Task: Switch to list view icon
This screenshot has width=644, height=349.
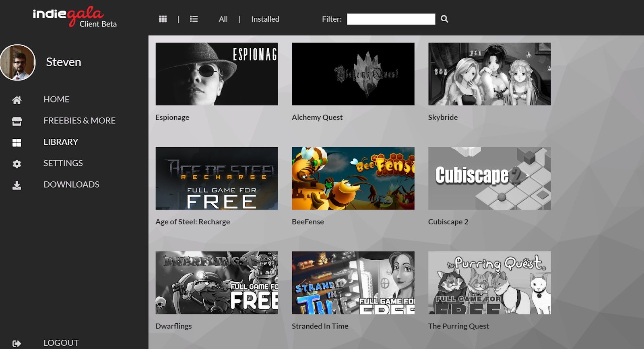Action: point(194,19)
